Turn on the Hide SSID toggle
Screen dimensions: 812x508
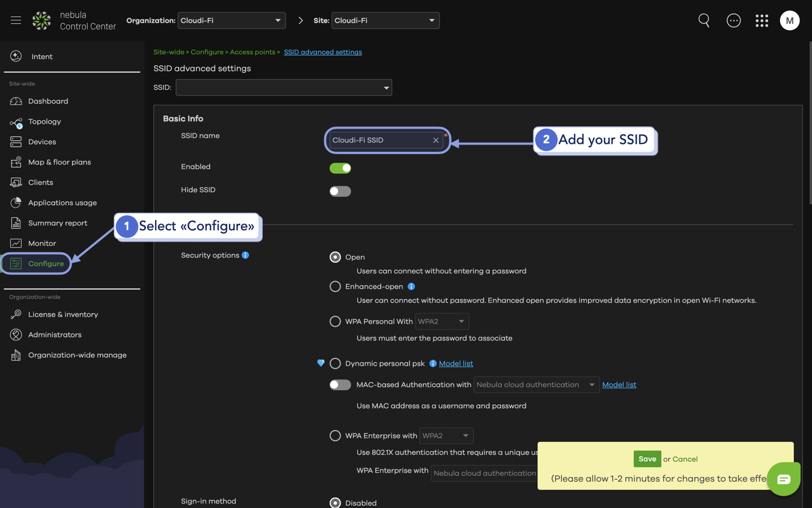pos(340,191)
